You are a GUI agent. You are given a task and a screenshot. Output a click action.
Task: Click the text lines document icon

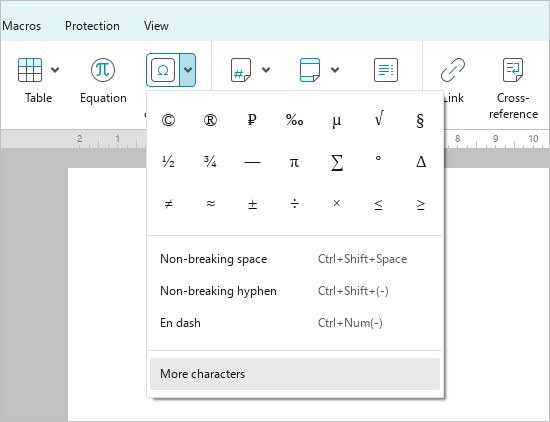tap(386, 70)
